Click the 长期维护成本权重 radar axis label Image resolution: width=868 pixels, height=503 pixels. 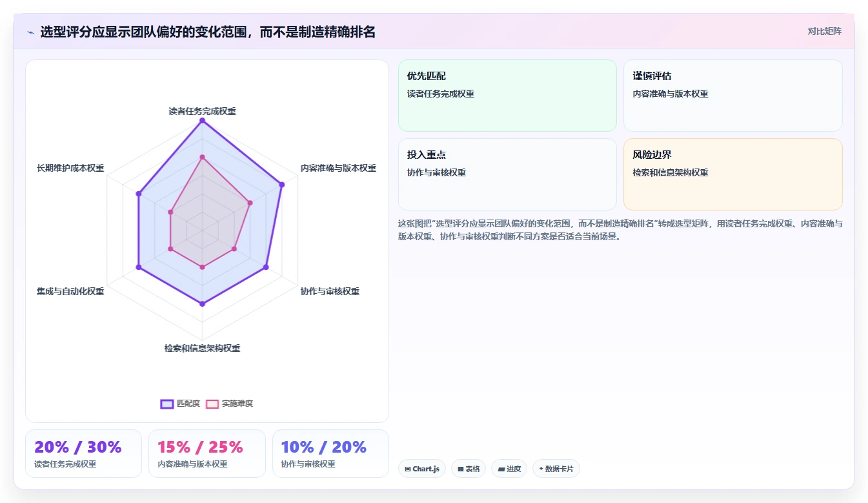[x=70, y=168]
